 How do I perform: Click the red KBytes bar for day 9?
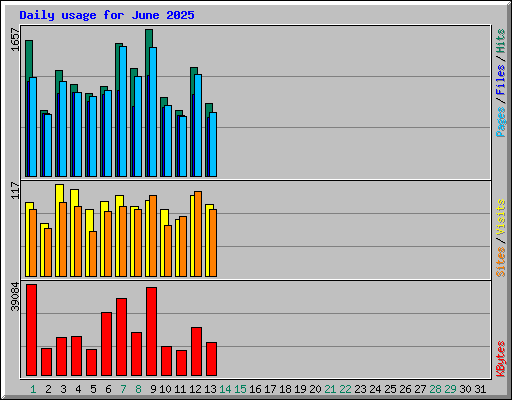pos(152,332)
